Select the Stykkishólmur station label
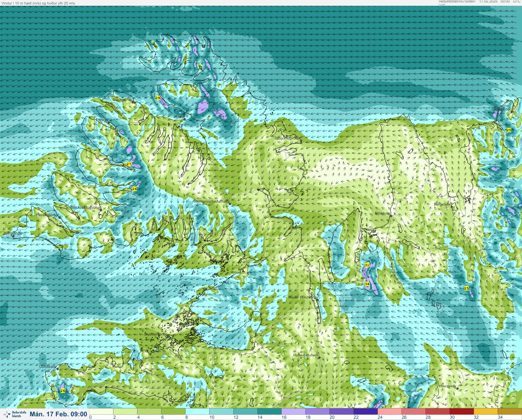 tap(156, 334)
